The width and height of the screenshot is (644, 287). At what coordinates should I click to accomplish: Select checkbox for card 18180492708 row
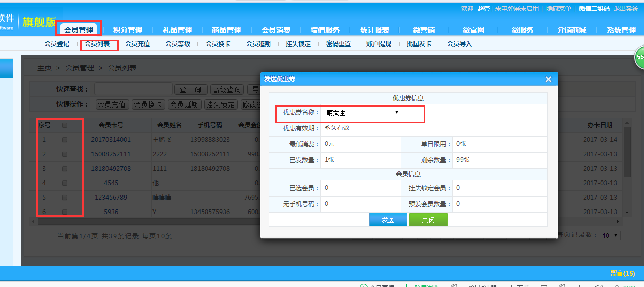[x=65, y=169]
